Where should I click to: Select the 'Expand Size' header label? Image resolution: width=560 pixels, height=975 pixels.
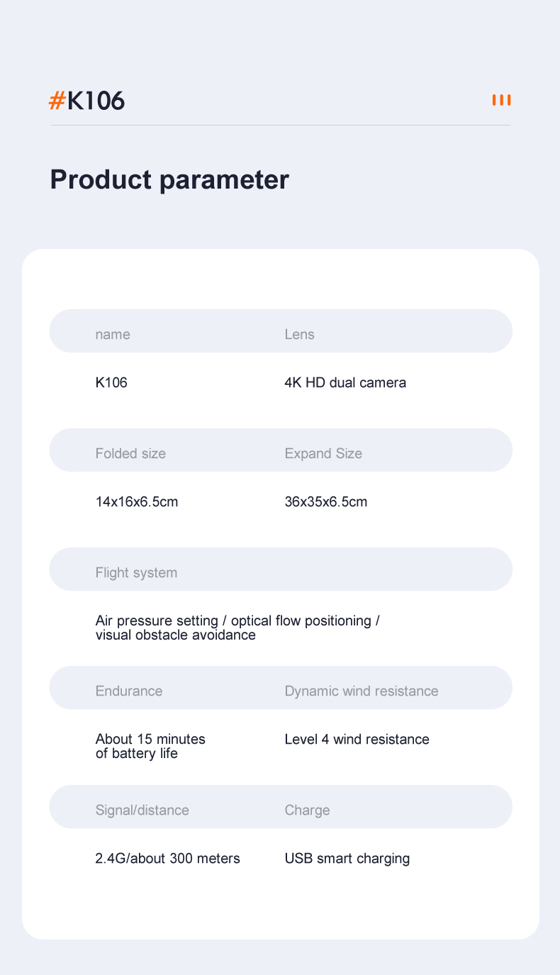tap(323, 453)
